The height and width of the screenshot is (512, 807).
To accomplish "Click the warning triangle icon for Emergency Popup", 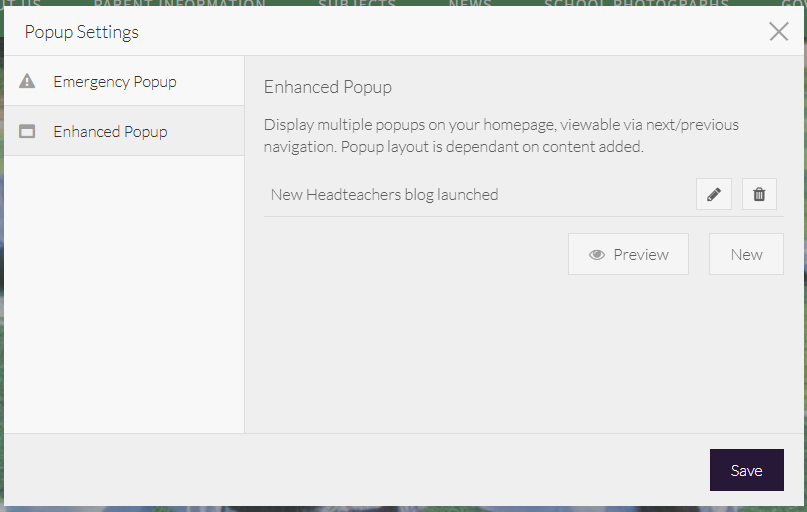I will (28, 81).
